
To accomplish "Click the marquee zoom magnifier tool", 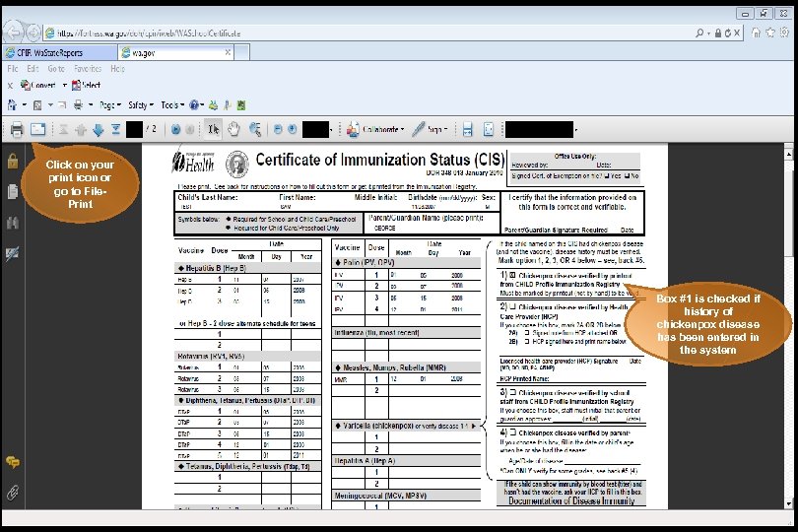I will pos(255,130).
